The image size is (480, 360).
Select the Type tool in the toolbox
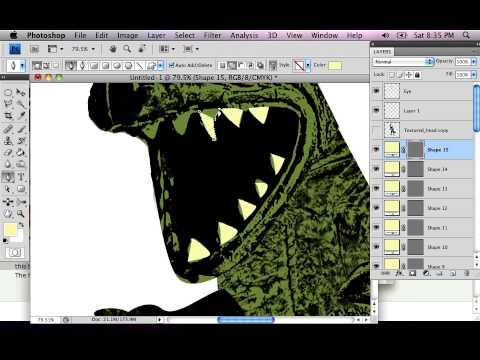[x=21, y=177]
